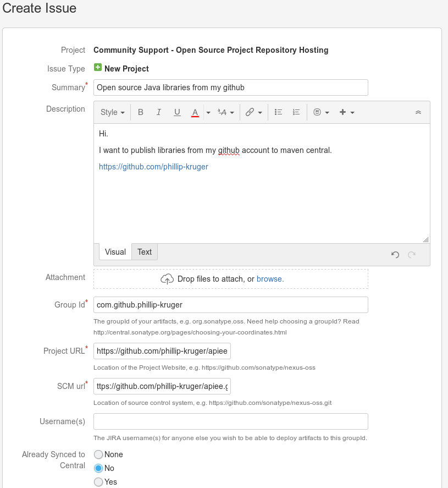Switch to the Visual editor tab
Image resolution: width=448 pixels, height=488 pixels.
tap(115, 252)
